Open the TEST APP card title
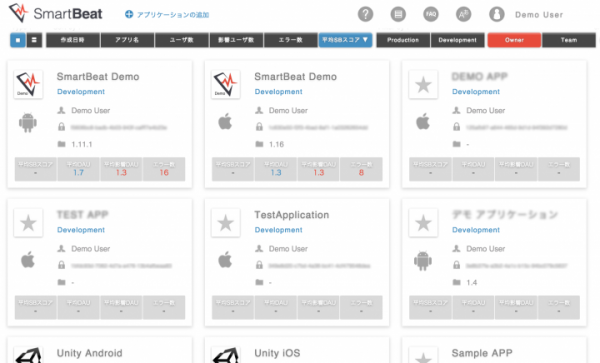Screen dimensions: 600x363 [x=83, y=215]
